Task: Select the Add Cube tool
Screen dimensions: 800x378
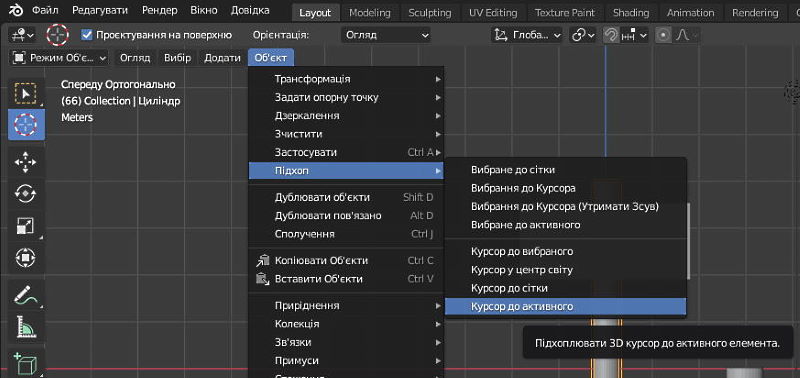Action: (x=26, y=363)
